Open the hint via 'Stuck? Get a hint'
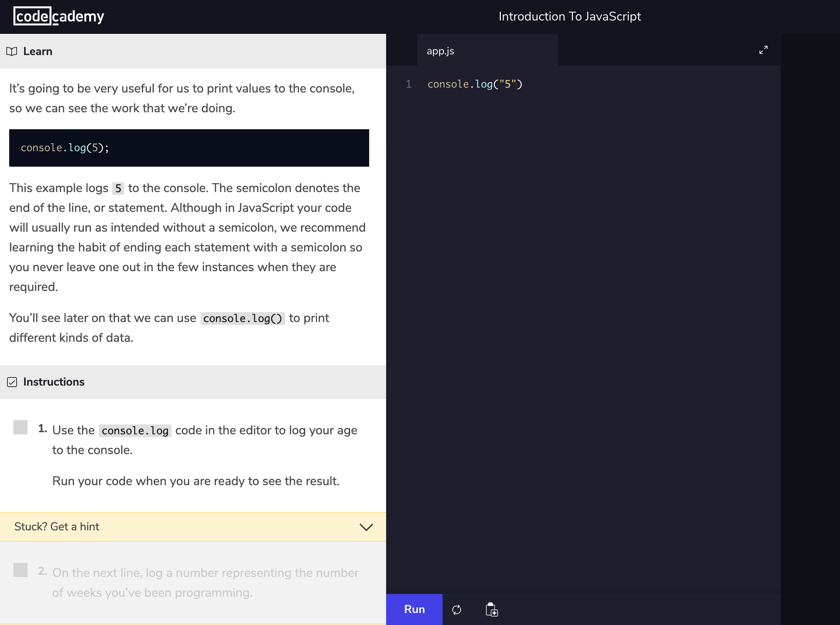The height and width of the screenshot is (625, 840). pos(57,526)
